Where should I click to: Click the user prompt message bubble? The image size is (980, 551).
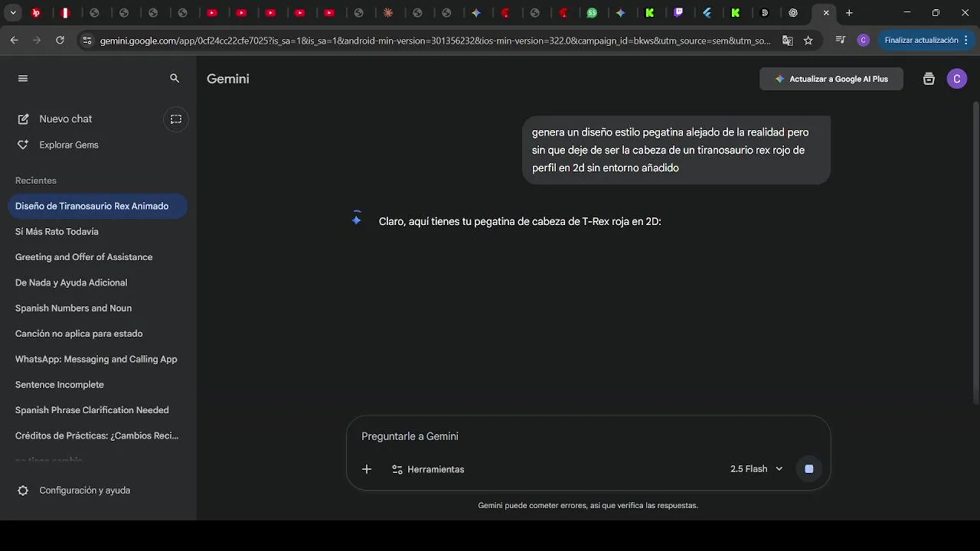coord(677,150)
